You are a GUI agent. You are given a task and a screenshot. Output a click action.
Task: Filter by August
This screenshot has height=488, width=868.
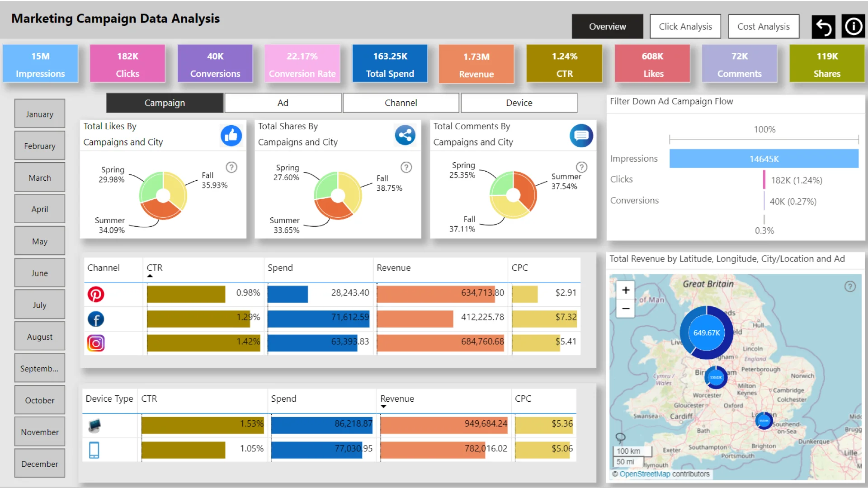(x=40, y=337)
